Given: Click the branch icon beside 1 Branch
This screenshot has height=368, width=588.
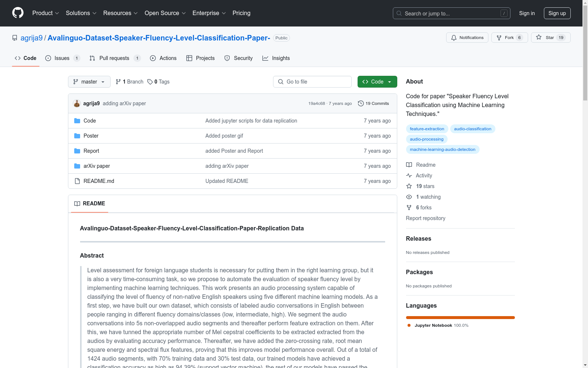Looking at the screenshot, I should coord(118,82).
